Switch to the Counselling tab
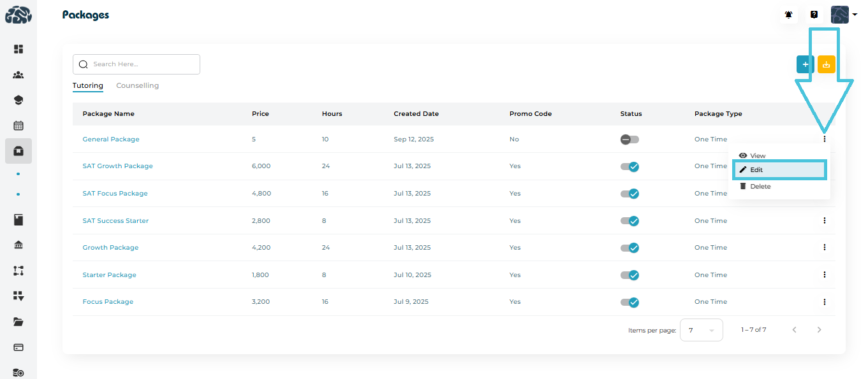Screen dimensions: 868x379 [137, 85]
